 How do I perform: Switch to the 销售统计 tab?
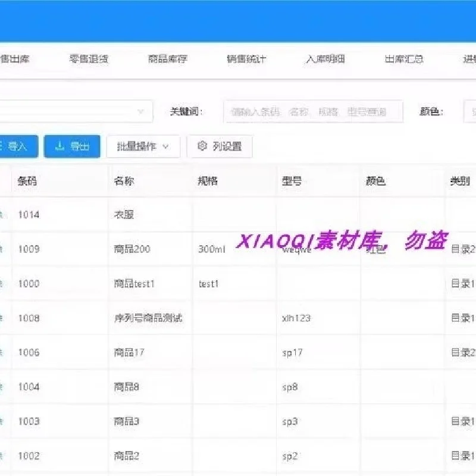(245, 59)
